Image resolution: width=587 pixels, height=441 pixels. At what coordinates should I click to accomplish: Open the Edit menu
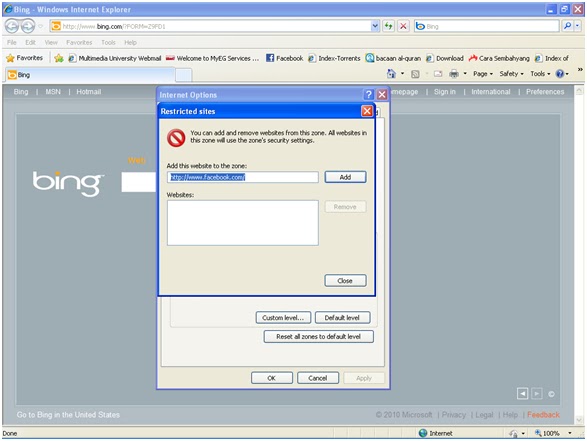pyautogui.click(x=30, y=42)
